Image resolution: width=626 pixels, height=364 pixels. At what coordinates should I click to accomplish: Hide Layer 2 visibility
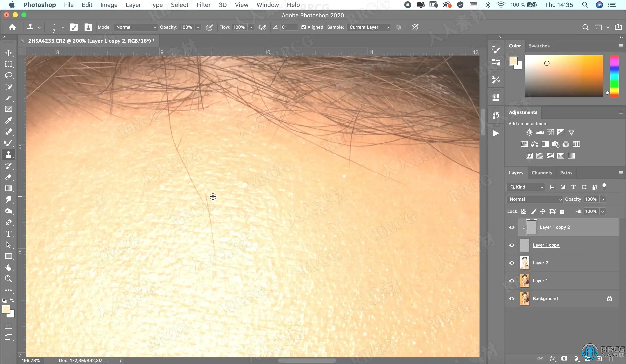point(512,263)
